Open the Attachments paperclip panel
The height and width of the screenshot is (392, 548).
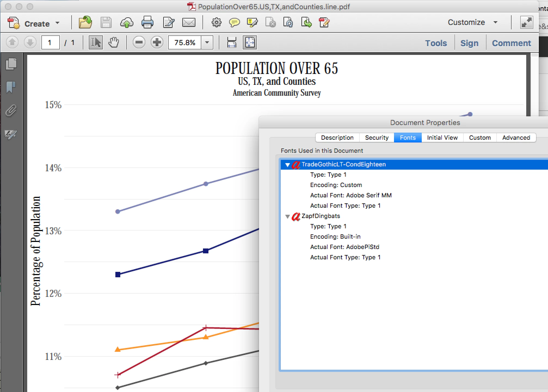11,111
